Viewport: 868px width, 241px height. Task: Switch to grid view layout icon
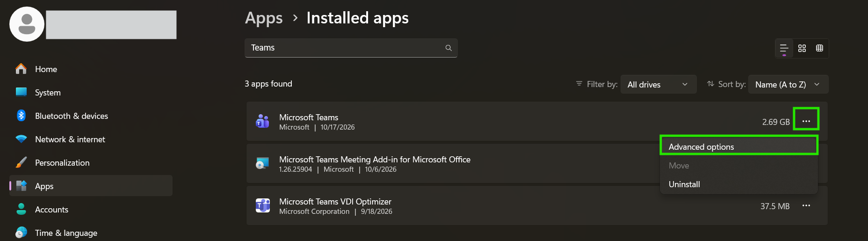tap(802, 48)
